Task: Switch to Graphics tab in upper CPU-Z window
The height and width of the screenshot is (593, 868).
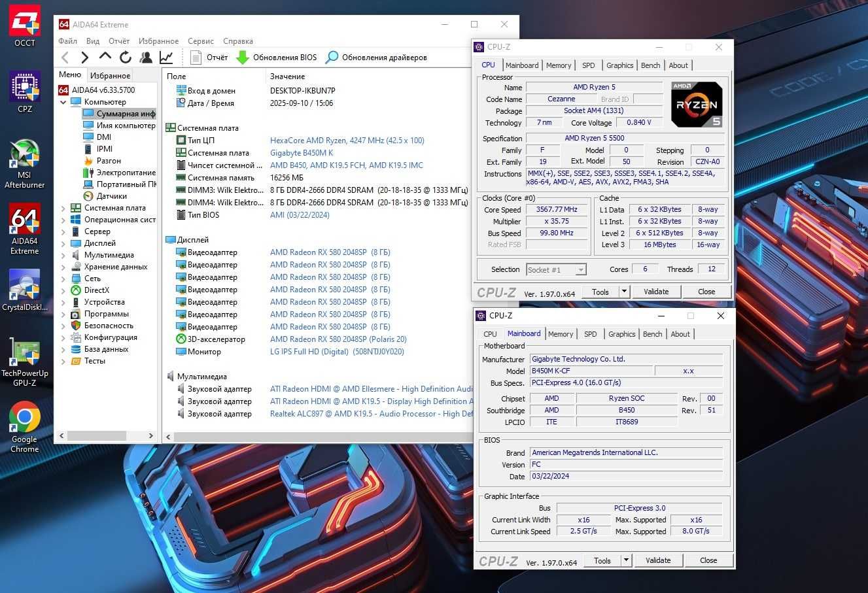Action: tap(619, 65)
